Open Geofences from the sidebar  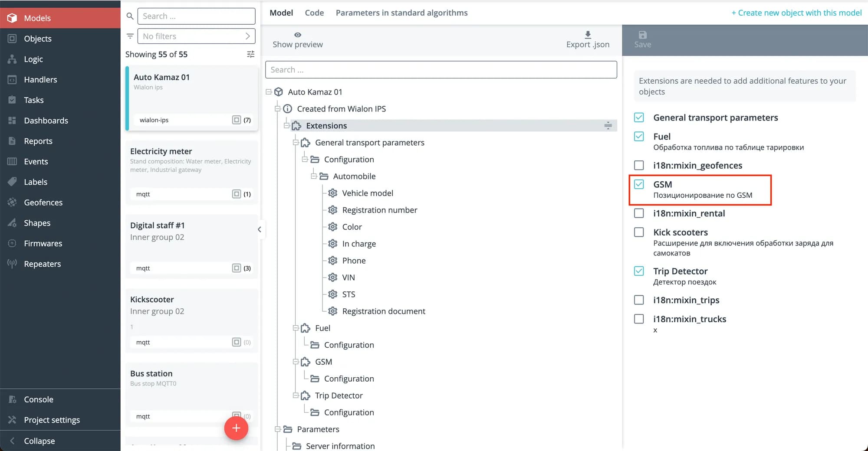pos(43,203)
